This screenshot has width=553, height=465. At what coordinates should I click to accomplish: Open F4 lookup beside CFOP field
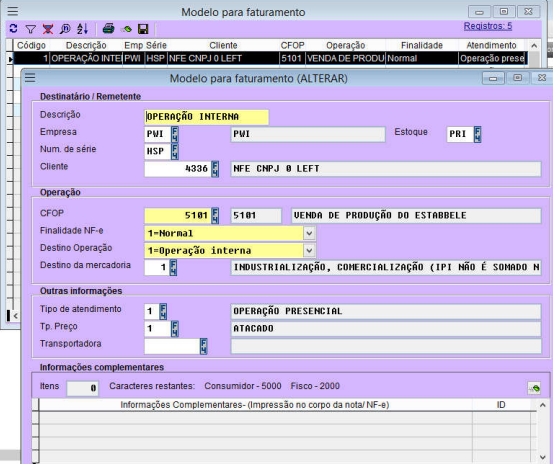(215, 216)
